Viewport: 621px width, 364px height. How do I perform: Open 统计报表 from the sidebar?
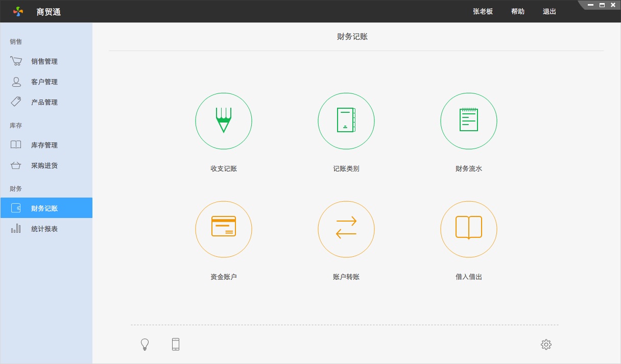click(x=45, y=228)
